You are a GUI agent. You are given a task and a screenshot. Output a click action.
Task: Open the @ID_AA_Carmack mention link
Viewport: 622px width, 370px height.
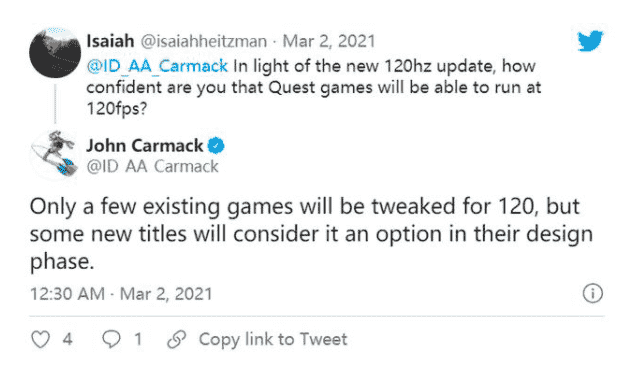coord(157,66)
